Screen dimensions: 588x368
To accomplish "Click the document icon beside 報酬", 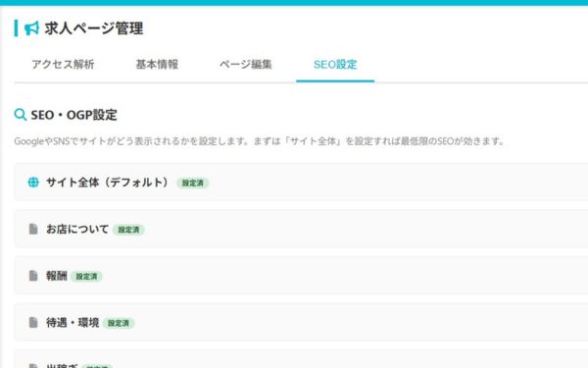I will coord(33,276).
